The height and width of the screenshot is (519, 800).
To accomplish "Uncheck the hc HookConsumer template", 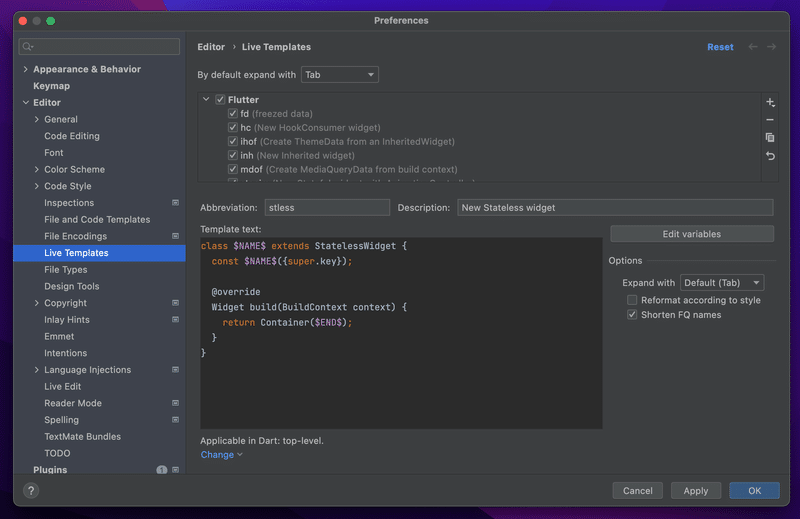I will point(233,127).
